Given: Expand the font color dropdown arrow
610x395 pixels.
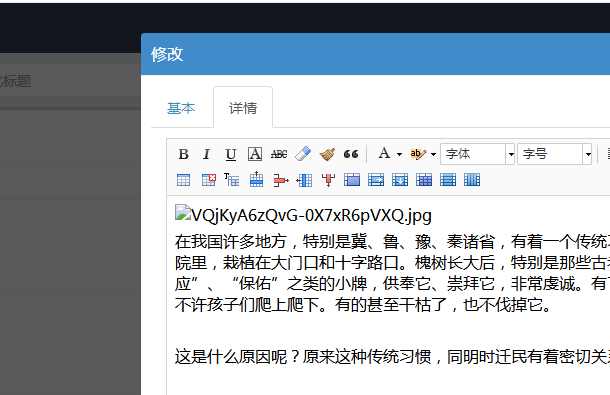Looking at the screenshot, I should coord(399,154).
